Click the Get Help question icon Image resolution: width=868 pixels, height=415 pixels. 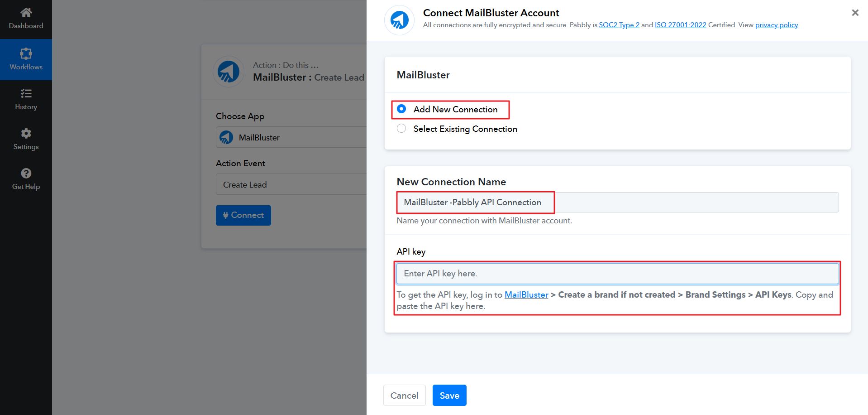pyautogui.click(x=26, y=174)
